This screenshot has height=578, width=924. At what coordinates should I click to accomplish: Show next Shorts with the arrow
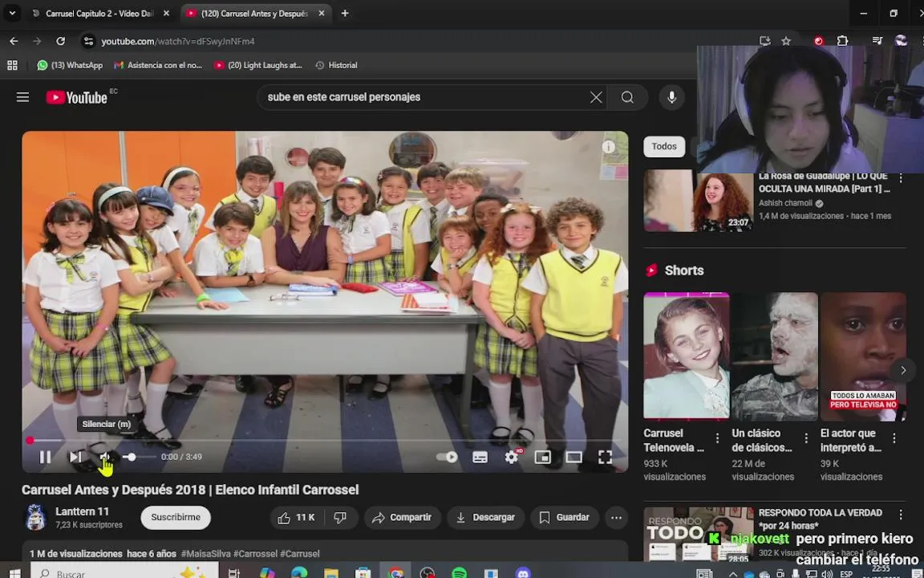point(903,370)
